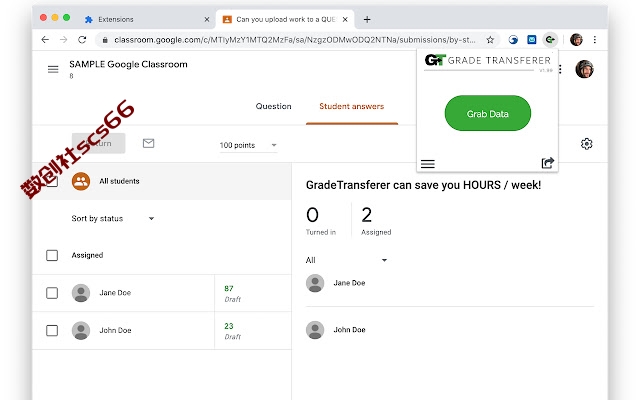Check the John Doe checkbox
The width and height of the screenshot is (640, 400).
52,330
